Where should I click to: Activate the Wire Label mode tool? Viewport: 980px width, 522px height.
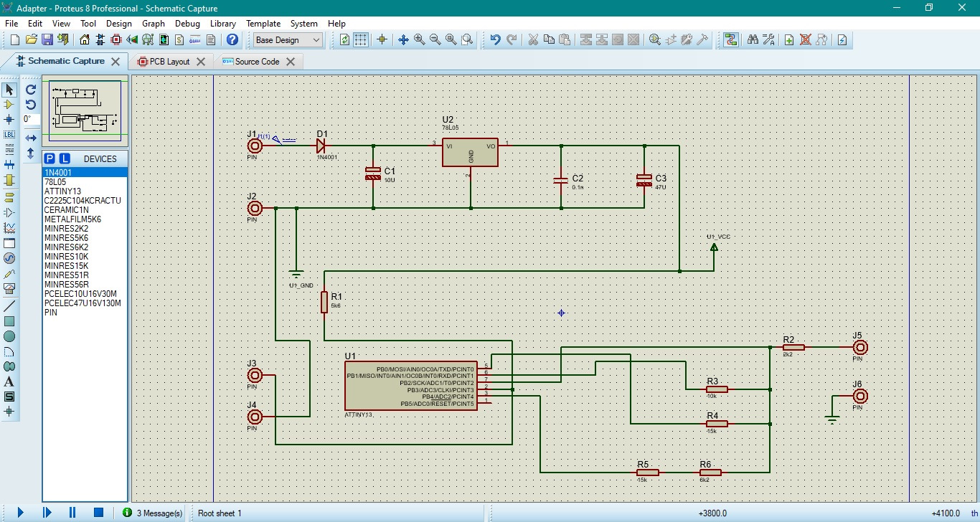[x=9, y=135]
